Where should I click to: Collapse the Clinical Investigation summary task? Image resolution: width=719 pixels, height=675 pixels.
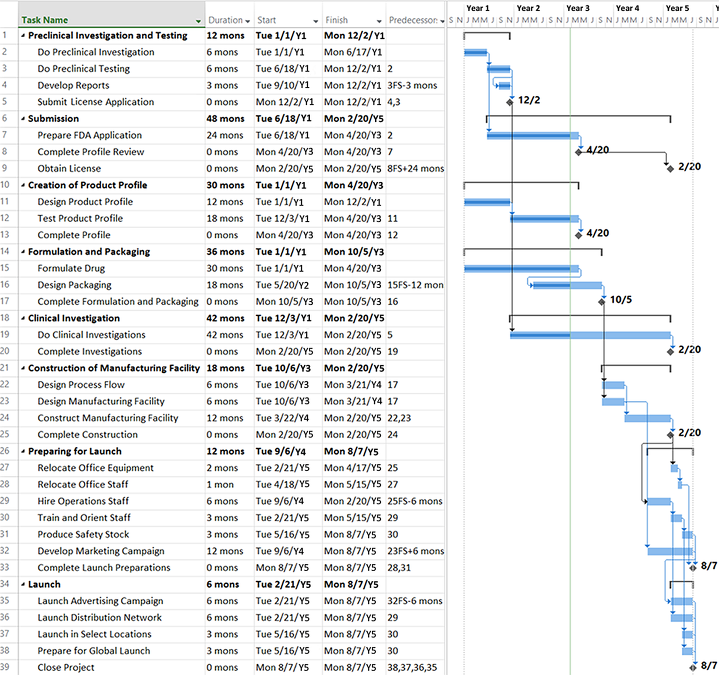pos(23,318)
